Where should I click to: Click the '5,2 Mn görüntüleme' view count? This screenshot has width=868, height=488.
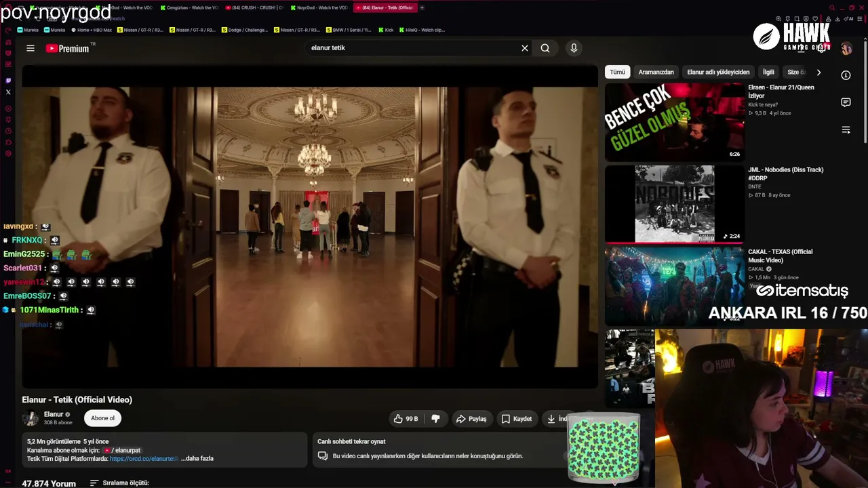54,442
